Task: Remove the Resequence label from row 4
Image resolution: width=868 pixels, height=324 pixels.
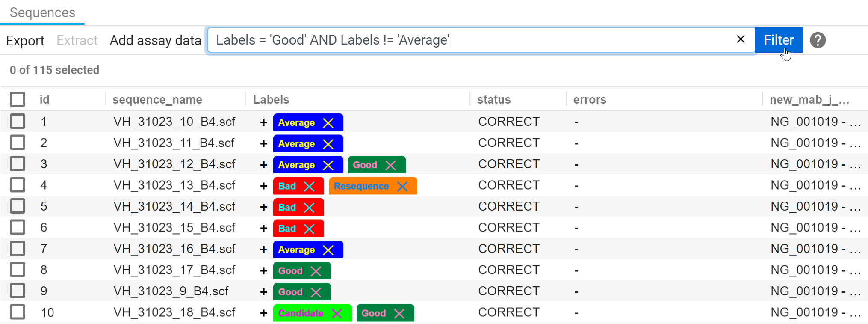Action: click(x=402, y=187)
